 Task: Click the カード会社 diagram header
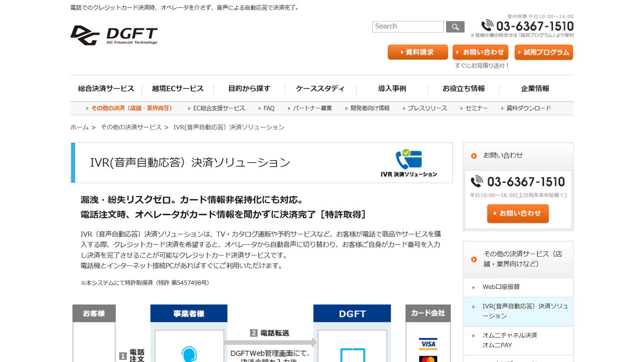[x=428, y=313]
